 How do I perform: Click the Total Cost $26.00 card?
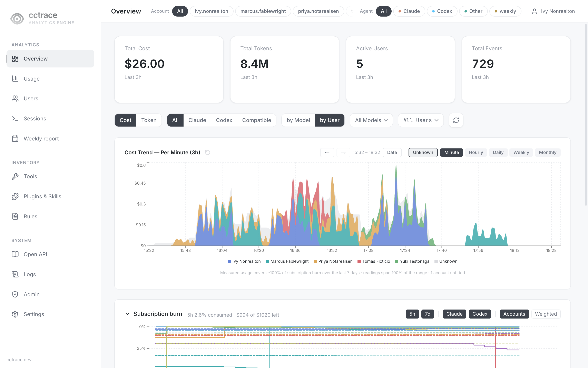coord(169,70)
